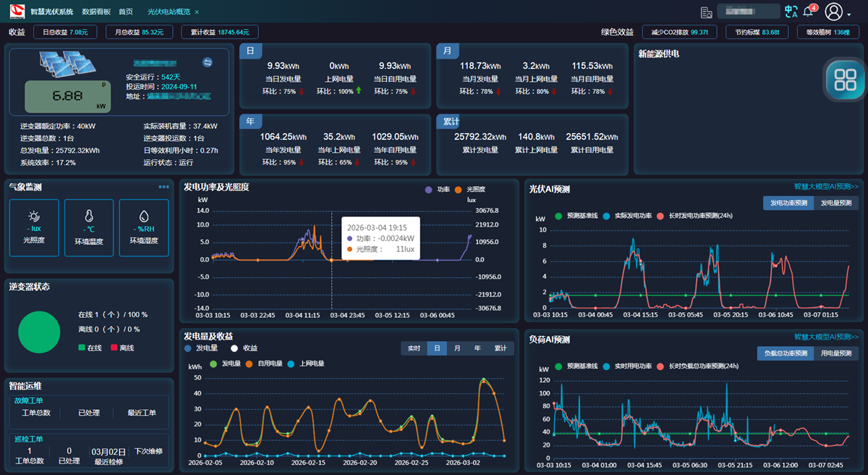Viewport: 868px width, 475px height.
Task: Click the green 在线 legend swatch
Action: click(82, 348)
